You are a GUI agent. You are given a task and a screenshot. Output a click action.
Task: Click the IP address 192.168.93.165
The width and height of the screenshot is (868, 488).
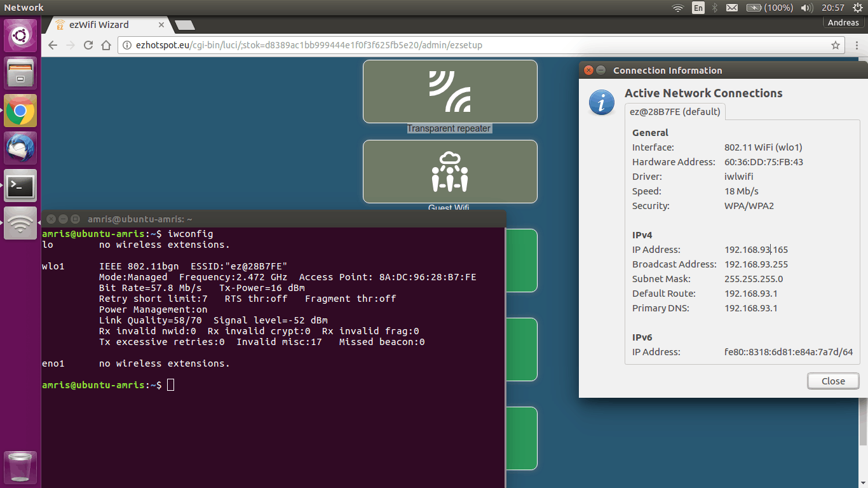tap(756, 250)
